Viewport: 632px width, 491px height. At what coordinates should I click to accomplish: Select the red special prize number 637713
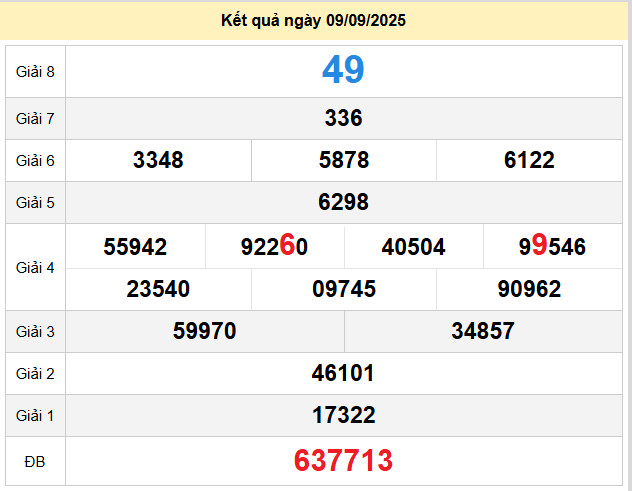[343, 460]
